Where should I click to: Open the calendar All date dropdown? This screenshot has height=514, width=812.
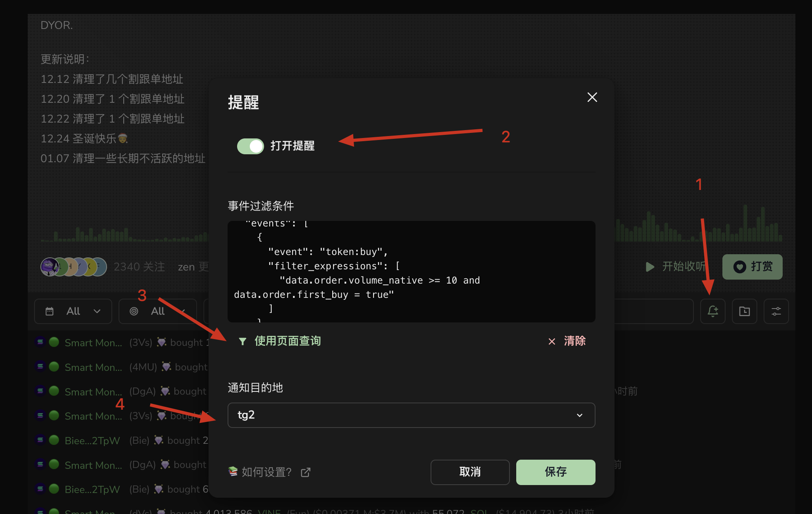tap(73, 311)
